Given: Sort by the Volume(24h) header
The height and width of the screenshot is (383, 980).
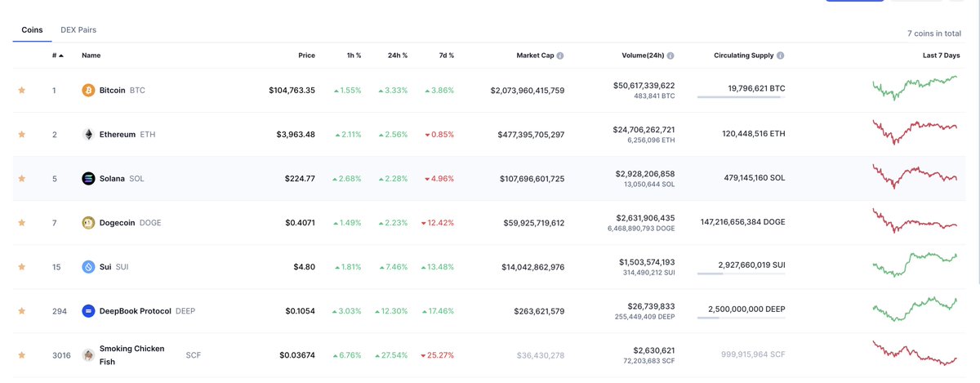Looking at the screenshot, I should coord(643,56).
